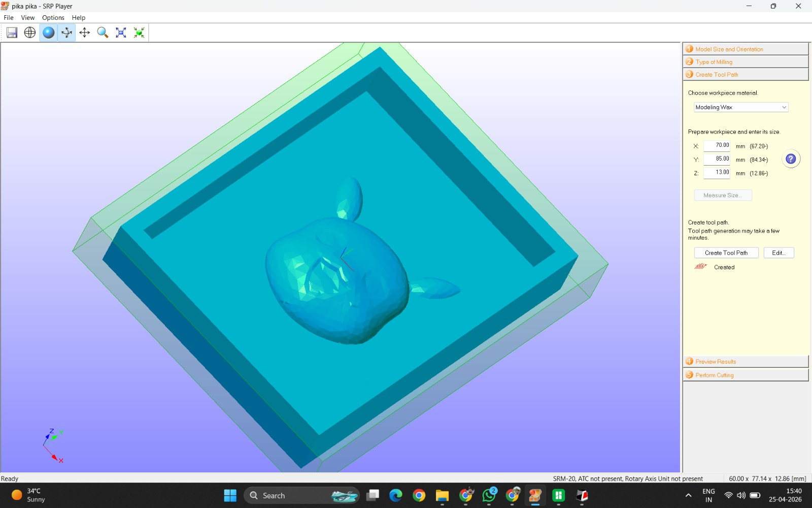Click the taskbar Search box

pyautogui.click(x=301, y=495)
